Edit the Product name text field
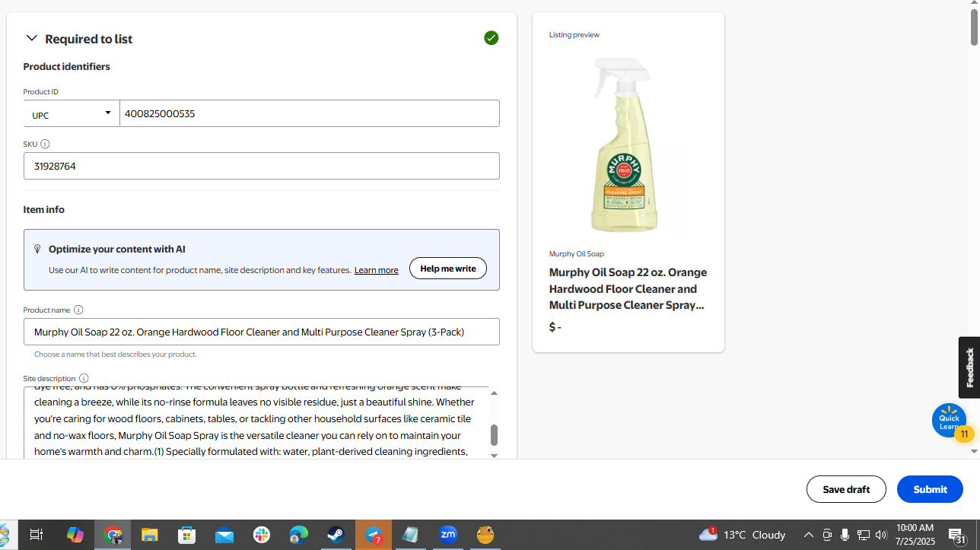 pyautogui.click(x=262, y=332)
